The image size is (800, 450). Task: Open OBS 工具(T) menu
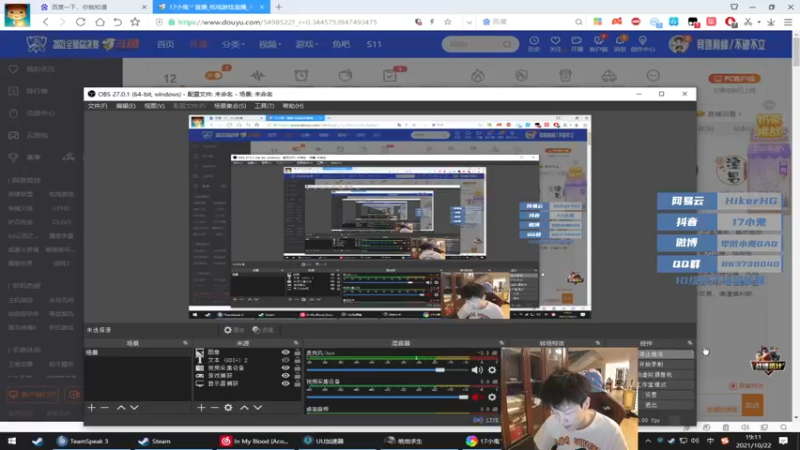264,106
